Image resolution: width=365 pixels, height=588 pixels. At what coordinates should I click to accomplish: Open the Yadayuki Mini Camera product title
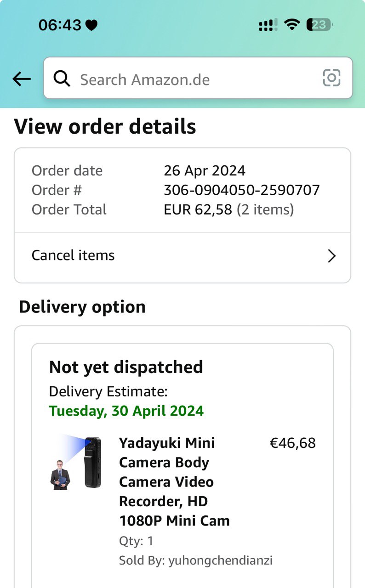(x=174, y=481)
